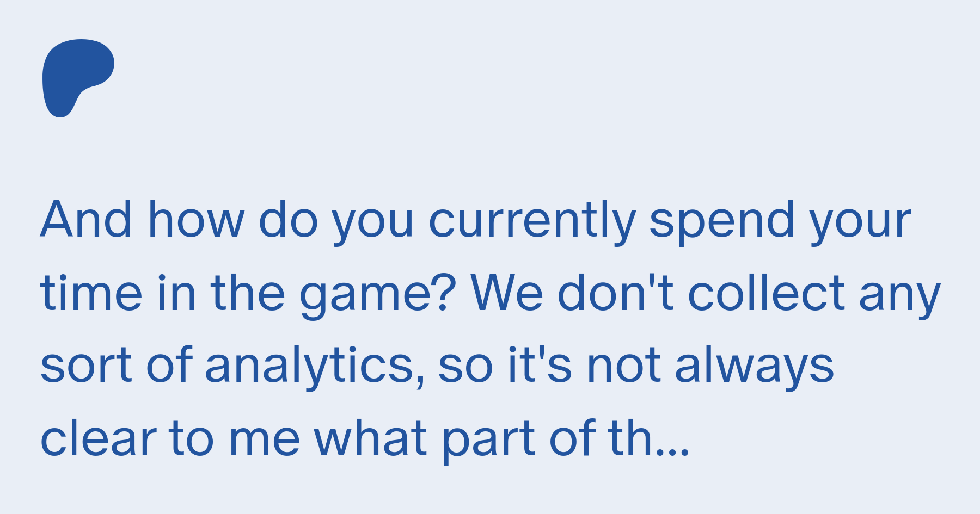Click the word 'what' in last line
This screenshot has height=514, width=980.
coord(370,438)
